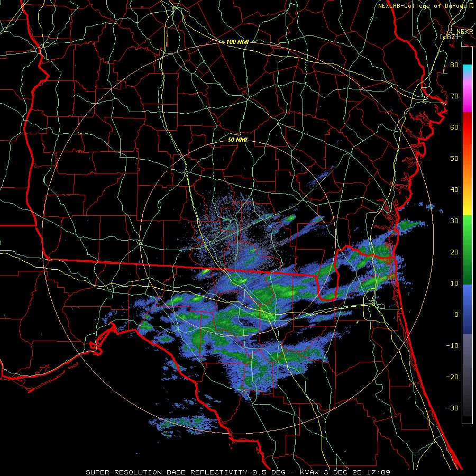This screenshot has height=476, width=476.
Task: Click the dBZ unit label above the color scale
Action: pyautogui.click(x=450, y=37)
